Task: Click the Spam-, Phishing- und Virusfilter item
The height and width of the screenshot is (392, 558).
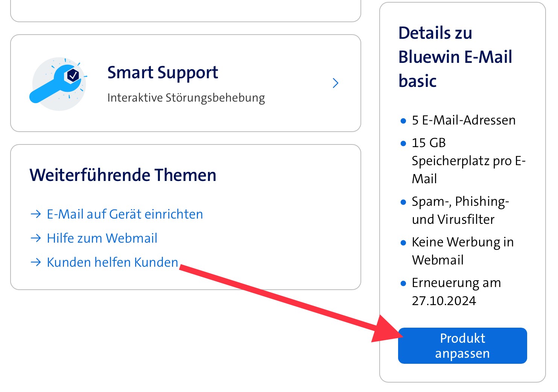Action: coord(460,210)
